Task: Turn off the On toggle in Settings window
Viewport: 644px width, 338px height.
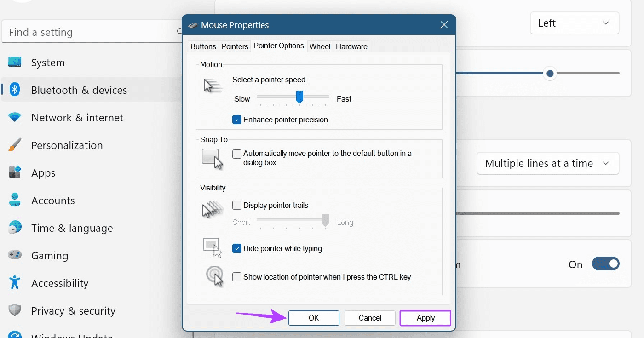Action: coord(605,264)
